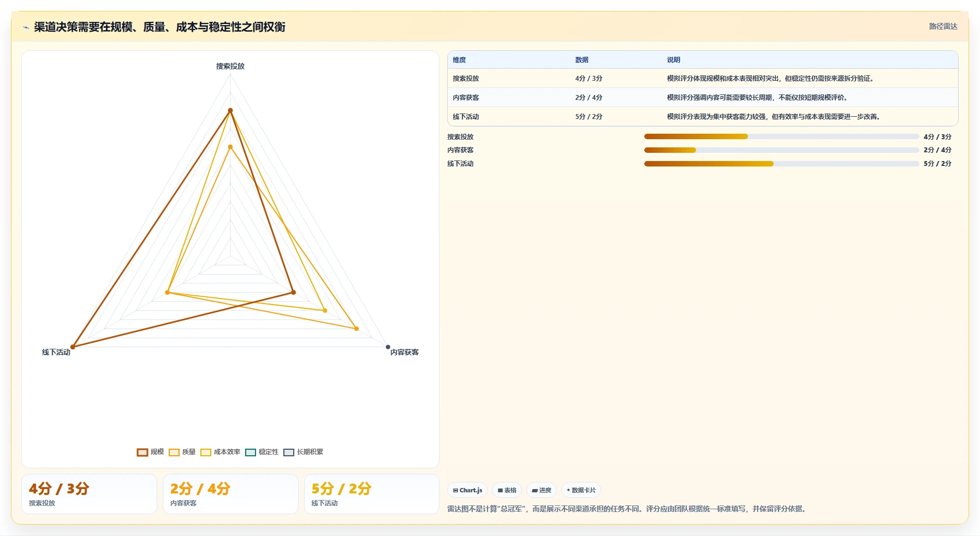The width and height of the screenshot is (980, 536).
Task: Click the 线下活动 progress bar
Action: (x=781, y=164)
